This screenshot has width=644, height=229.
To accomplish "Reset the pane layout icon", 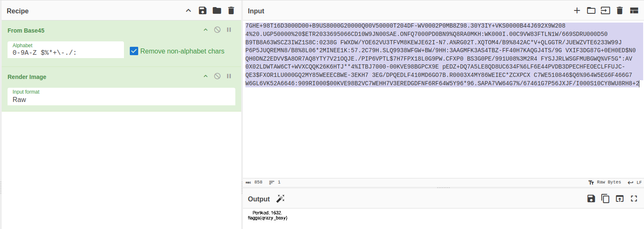I will [634, 11].
